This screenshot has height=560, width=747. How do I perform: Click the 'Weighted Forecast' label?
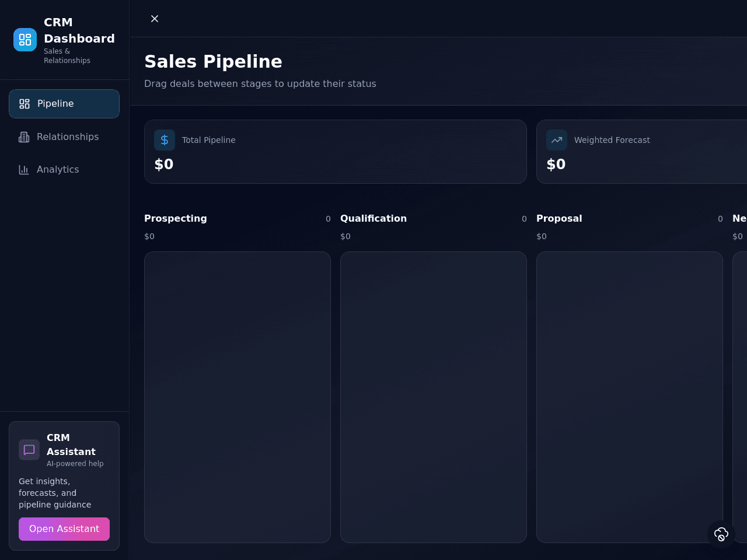tap(612, 140)
